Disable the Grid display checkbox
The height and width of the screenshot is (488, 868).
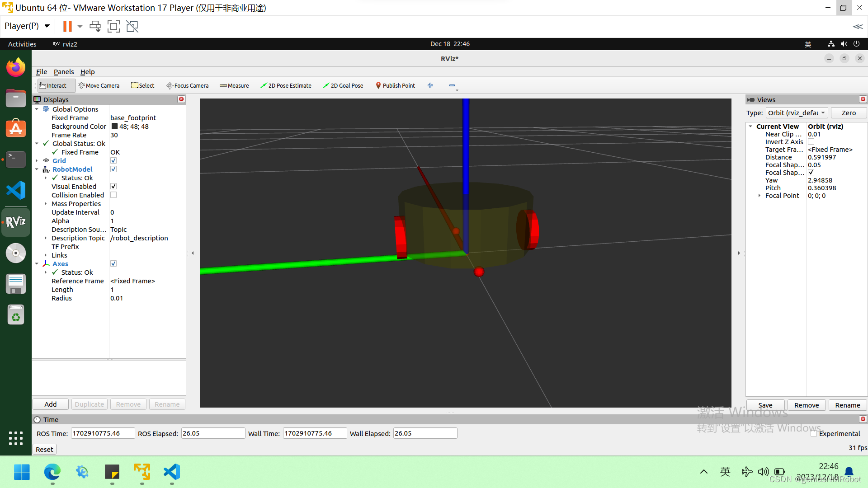pyautogui.click(x=113, y=161)
